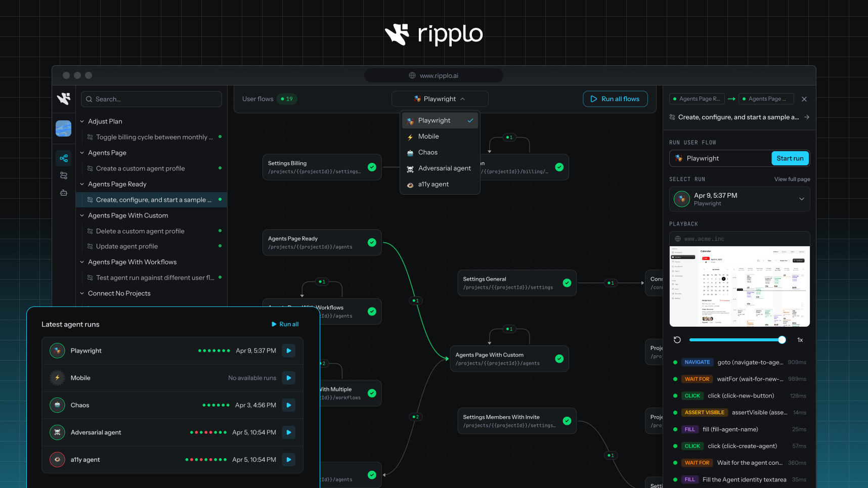Click the Chaos avatar in latest runs
This screenshot has height=488, width=868.
click(x=57, y=405)
